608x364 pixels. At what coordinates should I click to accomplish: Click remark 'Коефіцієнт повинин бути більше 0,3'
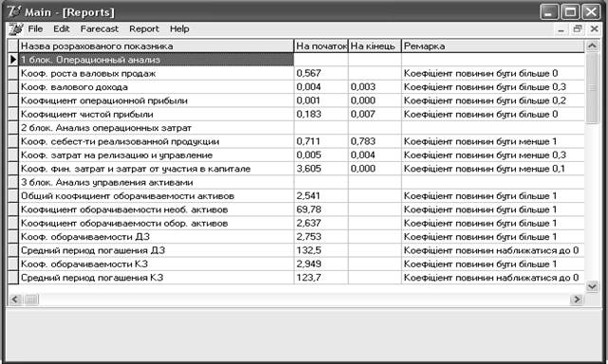point(493,87)
